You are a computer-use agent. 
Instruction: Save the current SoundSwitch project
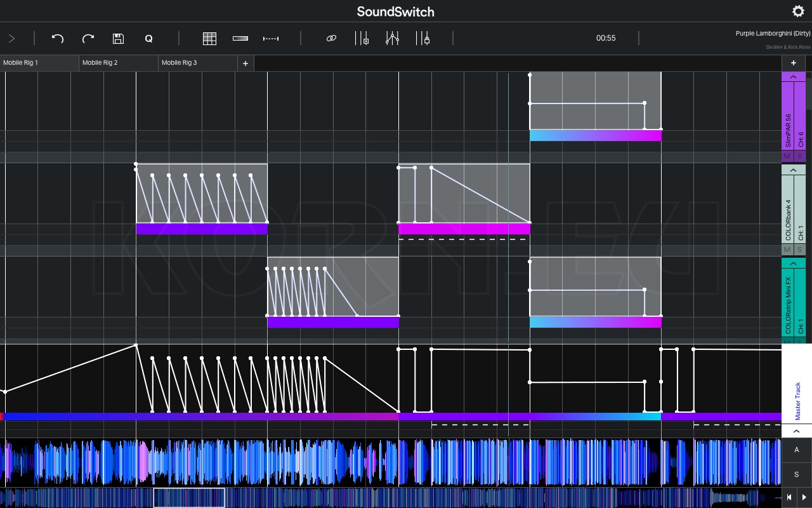(x=118, y=38)
